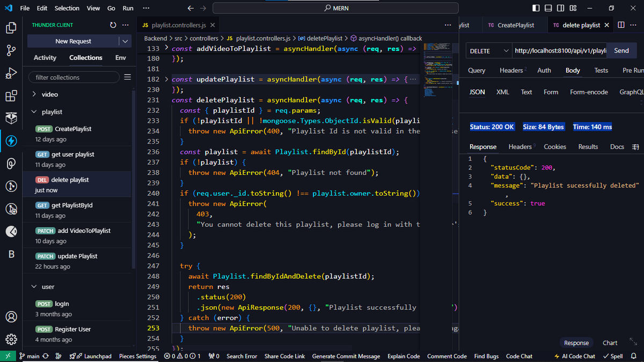Click the B icon in activity bar

[11, 254]
